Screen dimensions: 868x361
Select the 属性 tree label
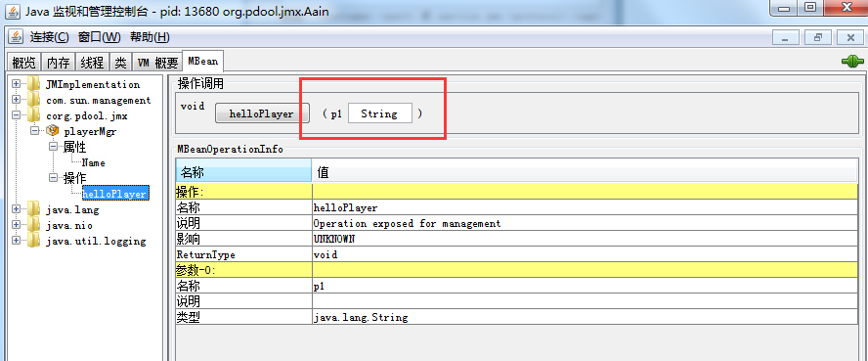pyautogui.click(x=74, y=148)
